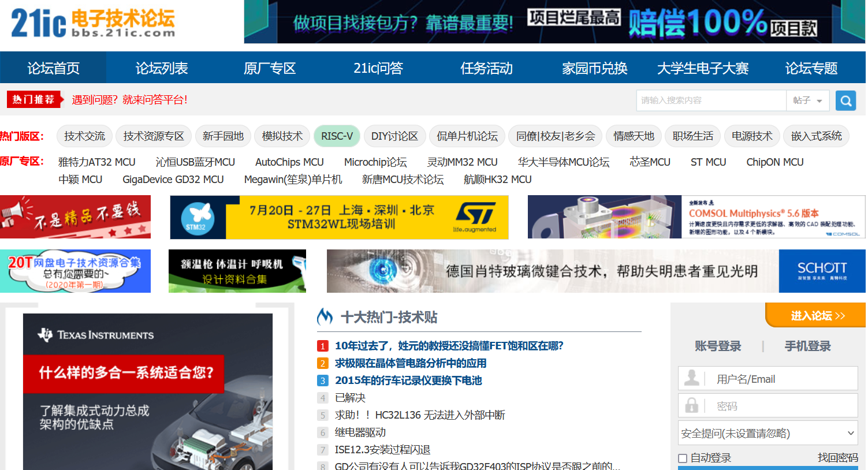The image size is (868, 470).
Task: Open the 不是精品不要钱 banner
Action: point(75,217)
